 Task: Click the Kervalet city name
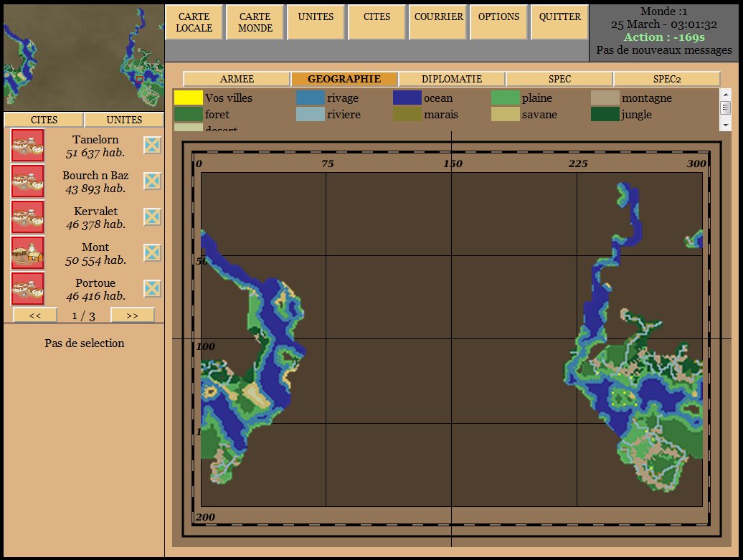click(x=95, y=212)
